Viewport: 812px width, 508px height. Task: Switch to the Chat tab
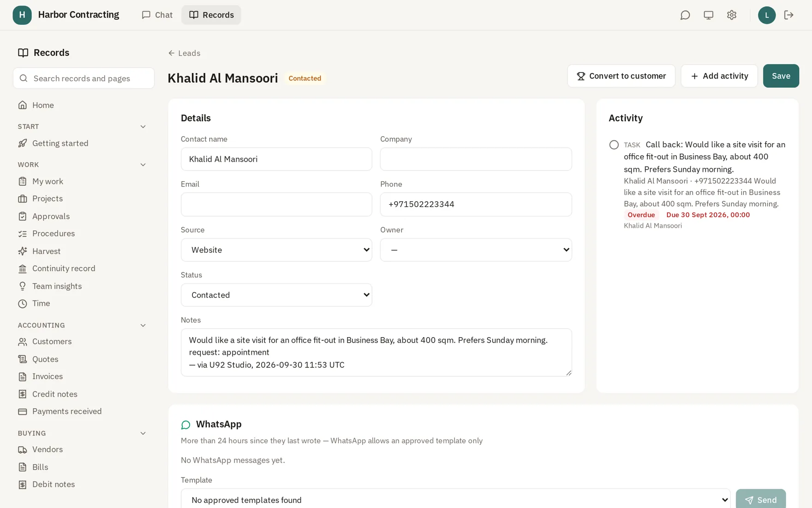[157, 15]
